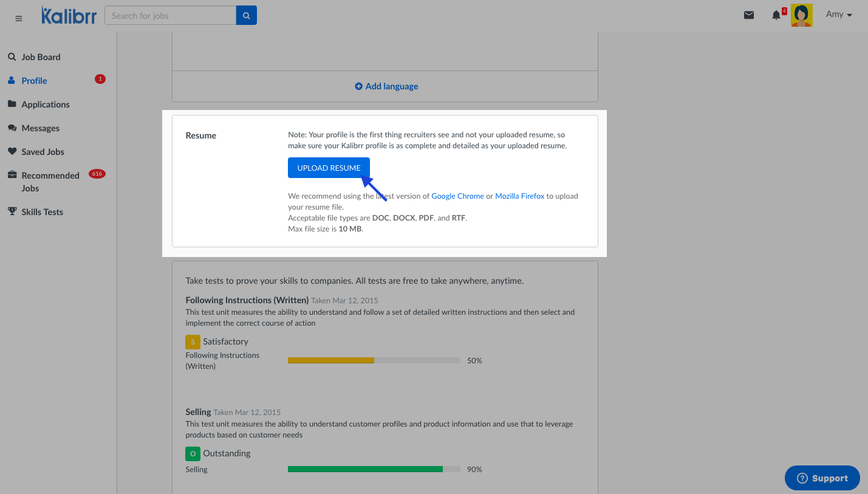The width and height of the screenshot is (868, 494).
Task: Click the Kalibrr logo
Action: pyautogui.click(x=69, y=16)
